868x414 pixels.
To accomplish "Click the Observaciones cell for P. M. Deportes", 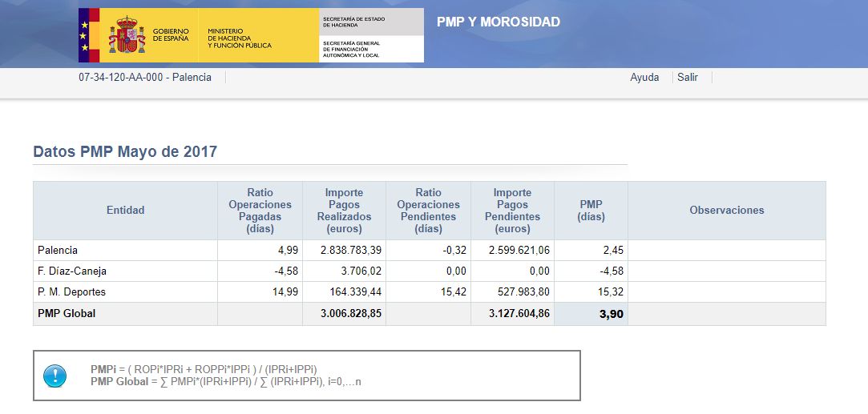I will (x=726, y=292).
